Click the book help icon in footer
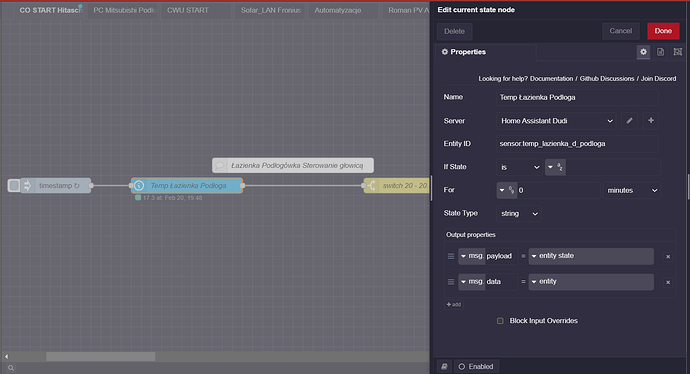 (x=444, y=367)
